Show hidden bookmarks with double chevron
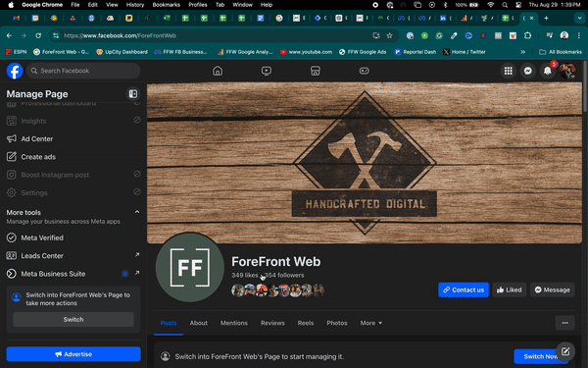 [x=522, y=52]
